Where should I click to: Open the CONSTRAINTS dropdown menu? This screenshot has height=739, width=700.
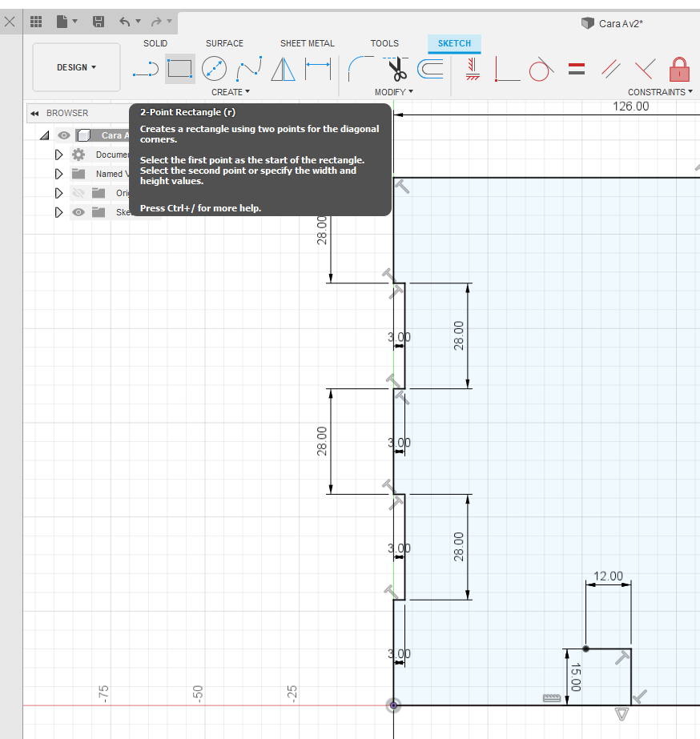(660, 92)
